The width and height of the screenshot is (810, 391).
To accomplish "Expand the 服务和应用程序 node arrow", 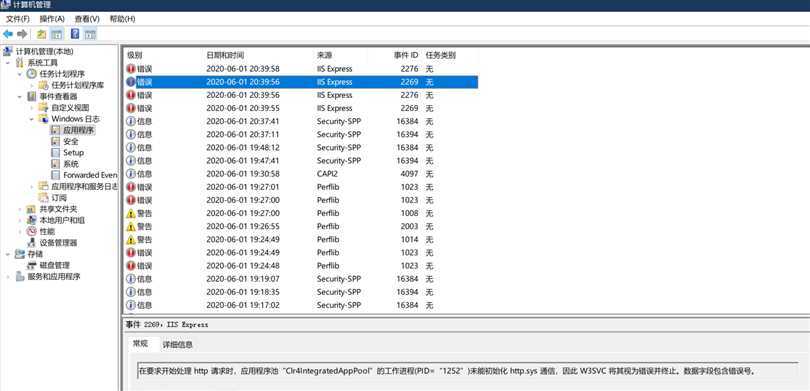I will (8, 276).
